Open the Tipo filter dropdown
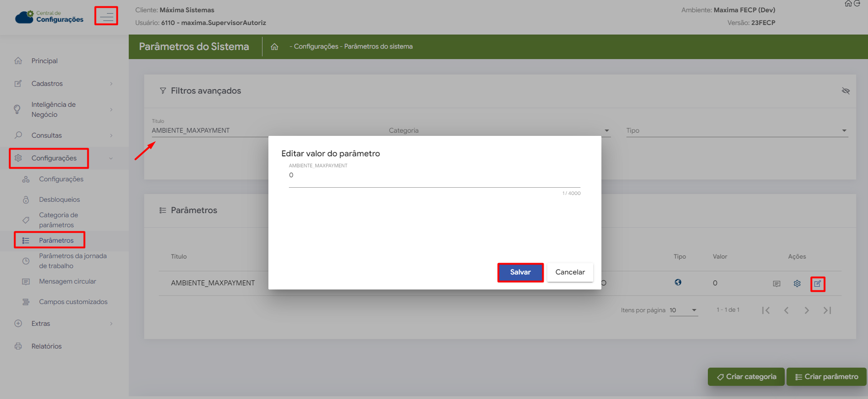 (737, 131)
